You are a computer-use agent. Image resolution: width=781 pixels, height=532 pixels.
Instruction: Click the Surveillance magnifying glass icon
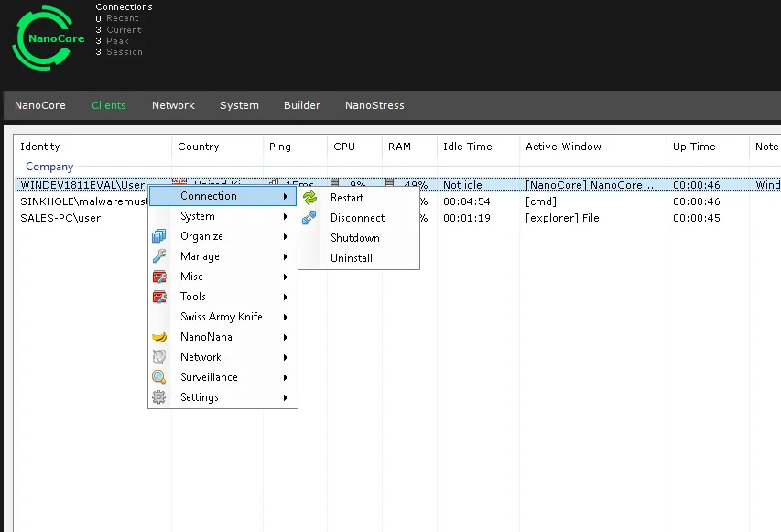click(x=159, y=377)
